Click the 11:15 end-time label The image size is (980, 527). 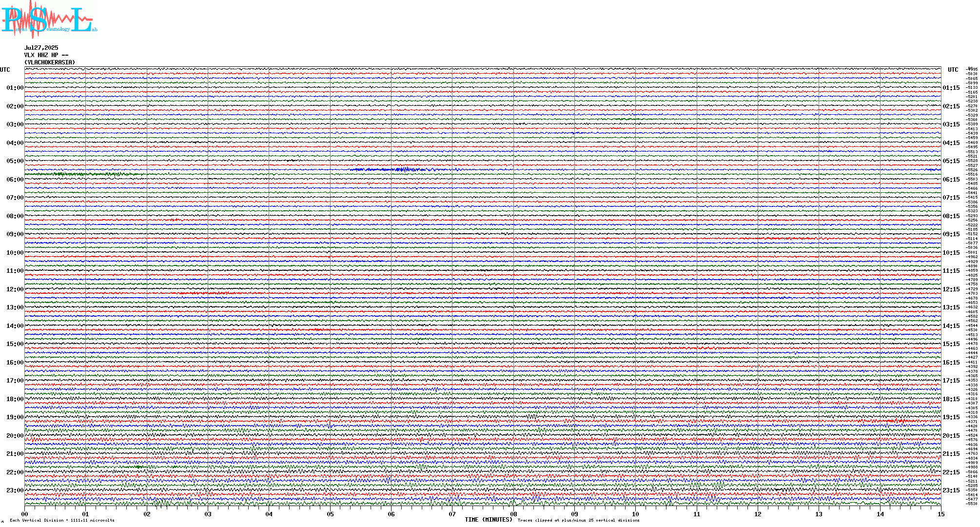[951, 271]
